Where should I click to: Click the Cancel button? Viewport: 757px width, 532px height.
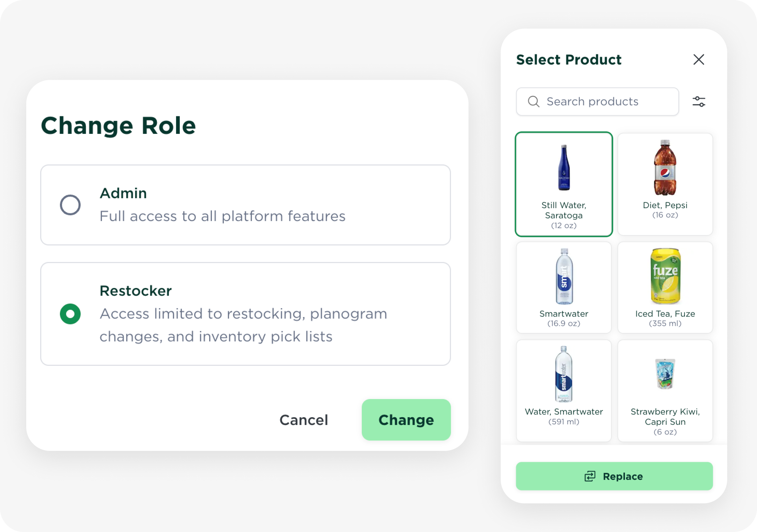[304, 420]
